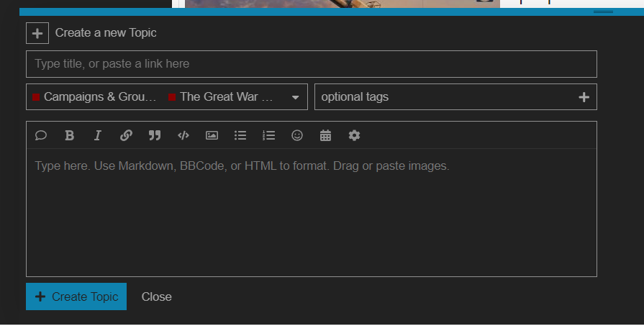Focus the message body text area
644x326 pixels.
(312, 212)
